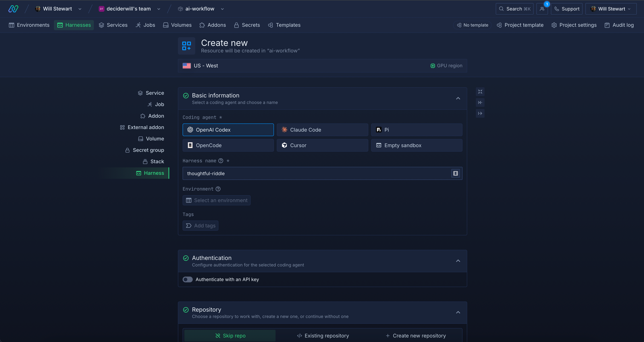Select the OpenCode coding agent
The height and width of the screenshot is (342, 644).
point(228,145)
